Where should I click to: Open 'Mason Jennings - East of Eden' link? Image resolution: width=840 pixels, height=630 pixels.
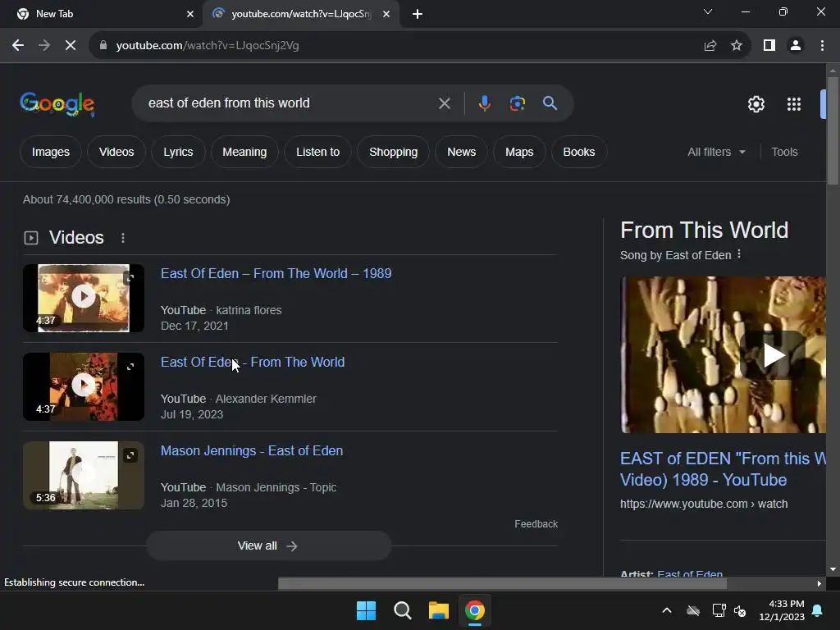[252, 450]
